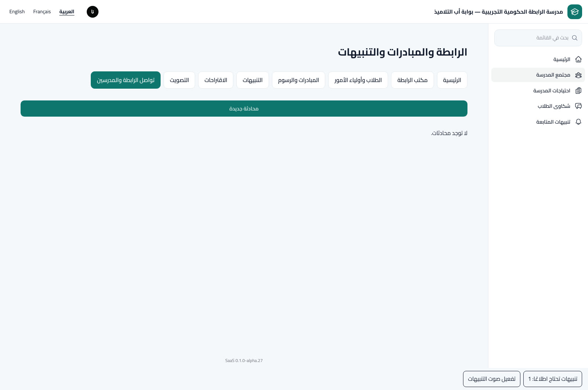588x390 pixels.
Task: Switch to the مكتب الرابطة tab
Action: click(412, 80)
